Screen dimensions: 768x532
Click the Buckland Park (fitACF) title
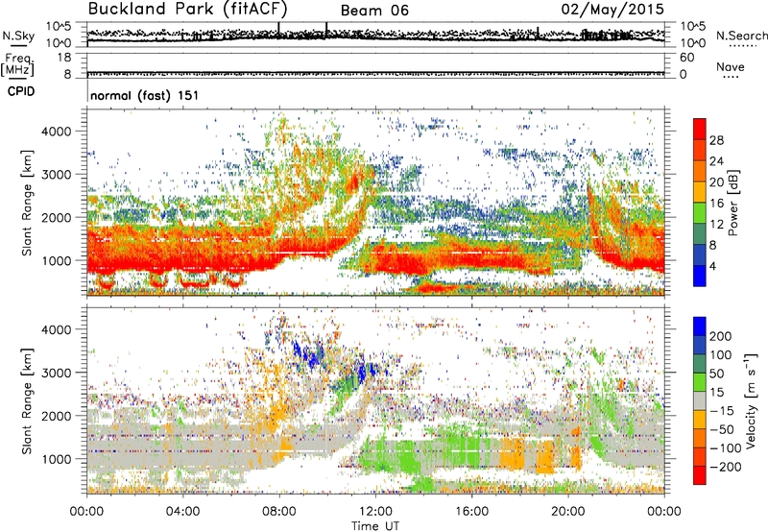[x=187, y=10]
